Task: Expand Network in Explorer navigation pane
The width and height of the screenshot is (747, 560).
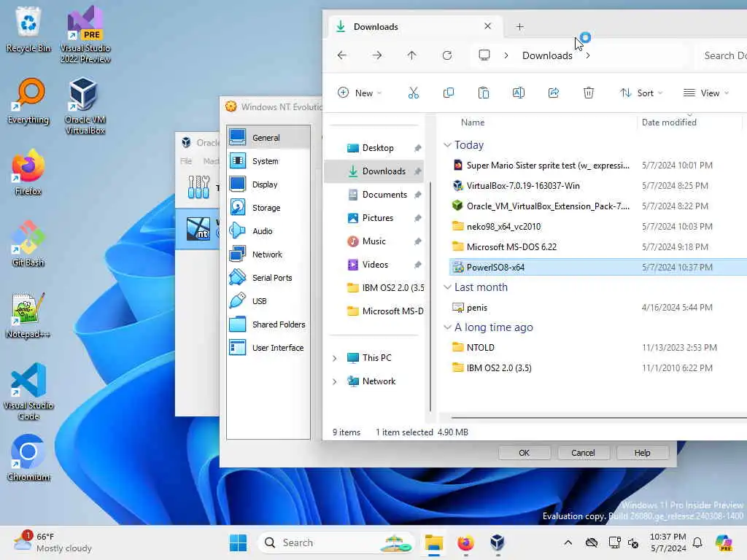Action: (x=334, y=381)
